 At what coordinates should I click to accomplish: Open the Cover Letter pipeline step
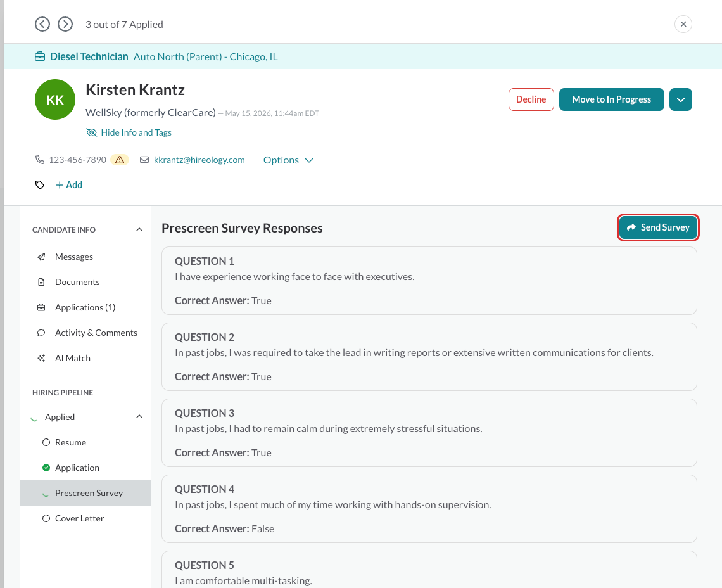tap(80, 518)
